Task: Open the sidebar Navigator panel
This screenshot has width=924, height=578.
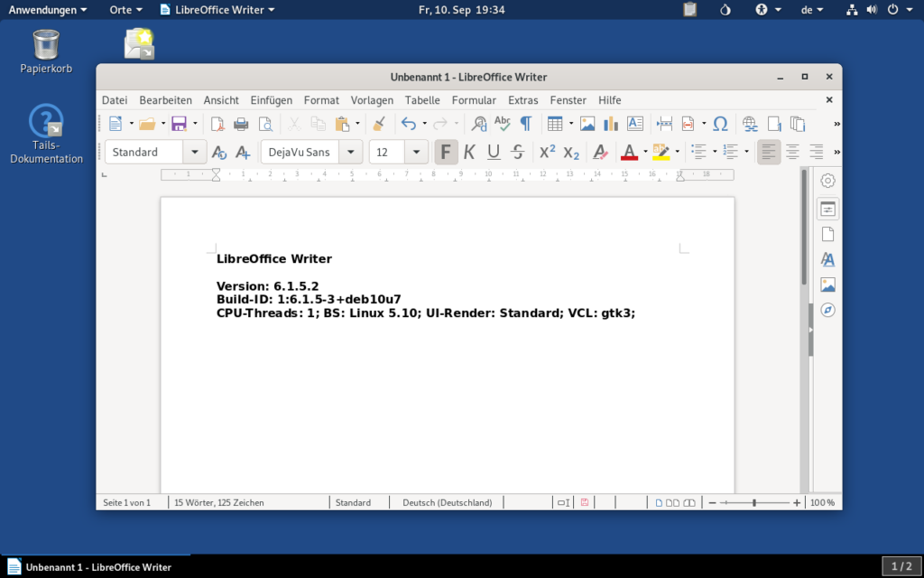Action: click(x=828, y=311)
